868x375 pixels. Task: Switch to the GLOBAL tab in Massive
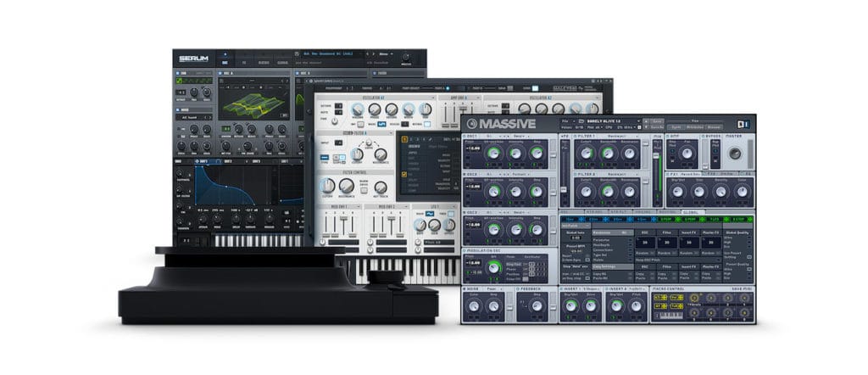pyautogui.click(x=693, y=211)
